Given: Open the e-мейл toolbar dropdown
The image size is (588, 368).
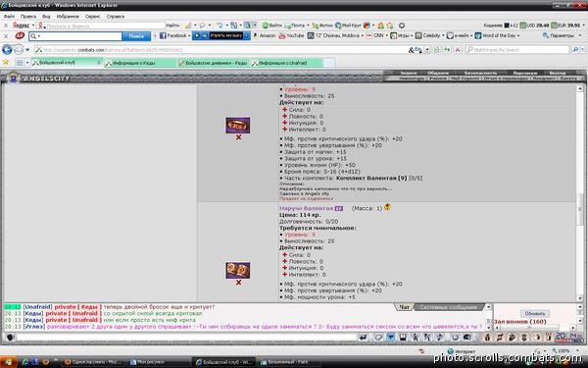Looking at the screenshot, I should pyautogui.click(x=460, y=35).
